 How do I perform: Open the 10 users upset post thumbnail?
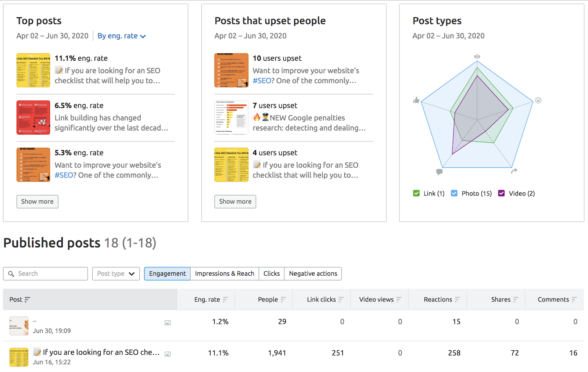click(232, 70)
